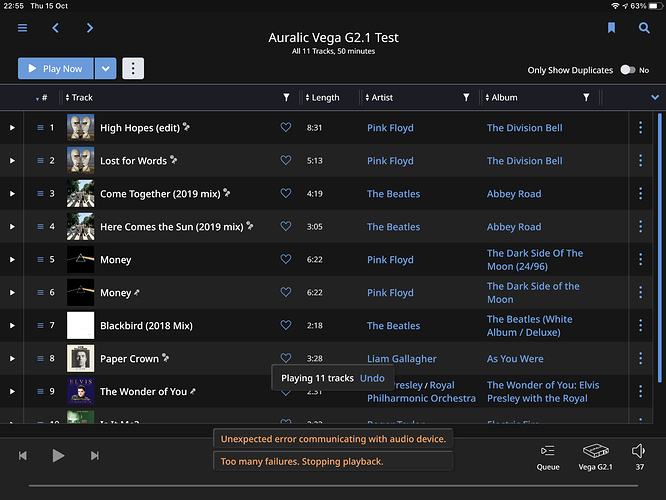Open the Here Comes the Sun three-dot menu

tap(641, 226)
